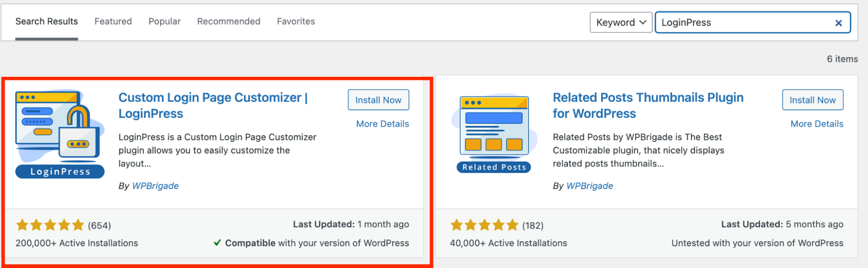
Task: Click 'Untested with your version of WordPress'
Action: (757, 243)
